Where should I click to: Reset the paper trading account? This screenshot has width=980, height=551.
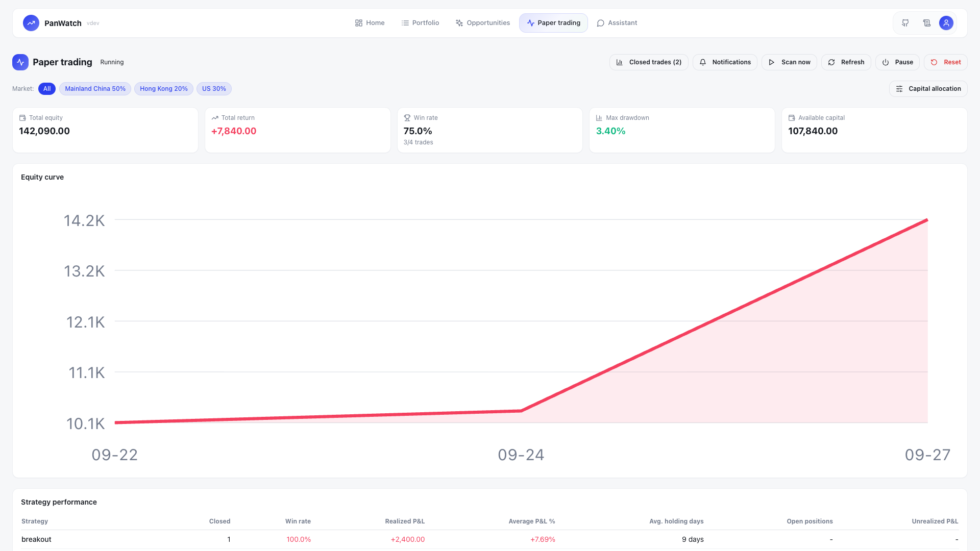[x=945, y=62]
